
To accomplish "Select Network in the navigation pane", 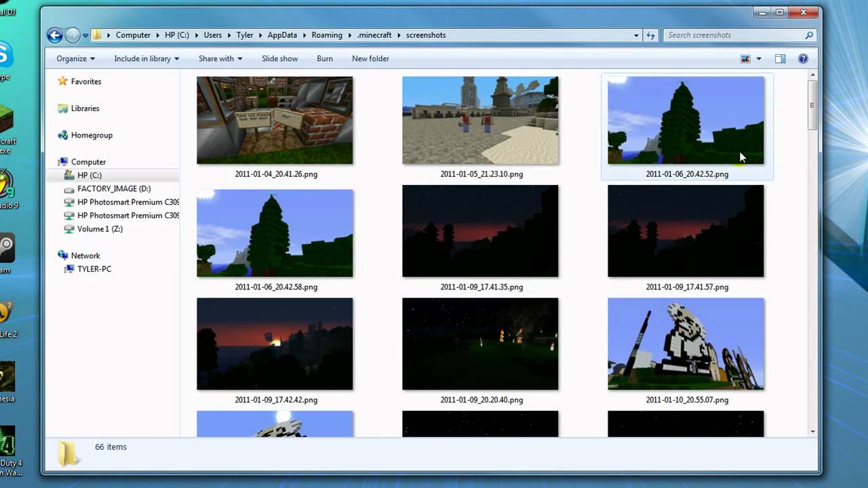I will pyautogui.click(x=85, y=256).
